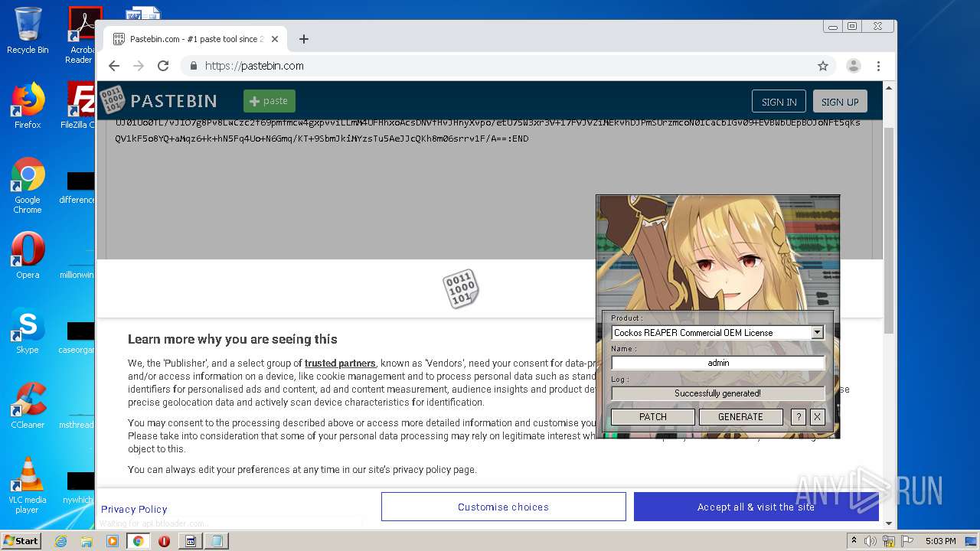Viewport: 980px width, 551px height.
Task: Show hidden tray icons arrow
Action: [854, 541]
